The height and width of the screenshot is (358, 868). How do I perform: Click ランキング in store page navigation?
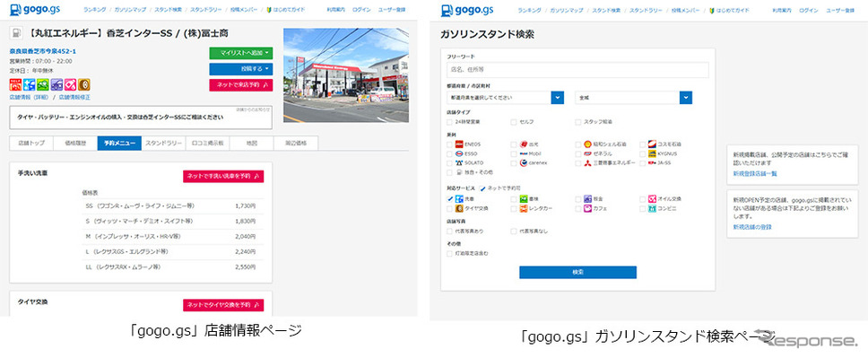point(95,10)
